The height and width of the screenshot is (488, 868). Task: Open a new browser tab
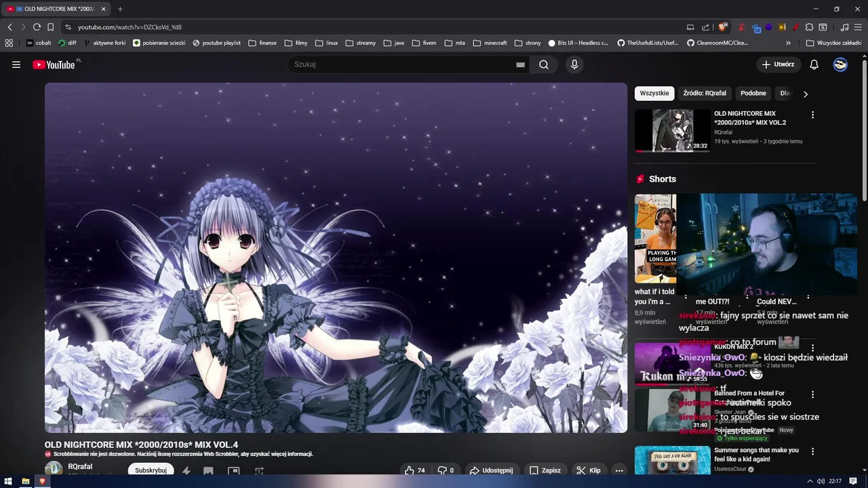click(120, 9)
